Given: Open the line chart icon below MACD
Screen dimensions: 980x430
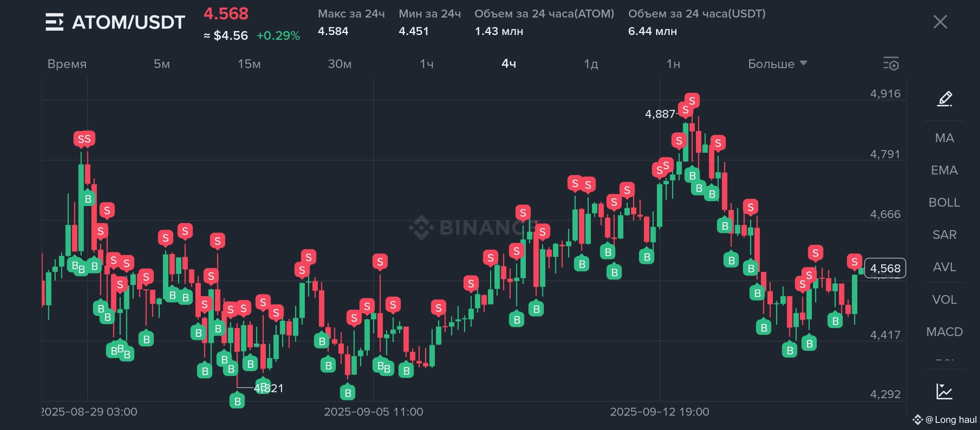Looking at the screenshot, I should pyautogui.click(x=945, y=391).
